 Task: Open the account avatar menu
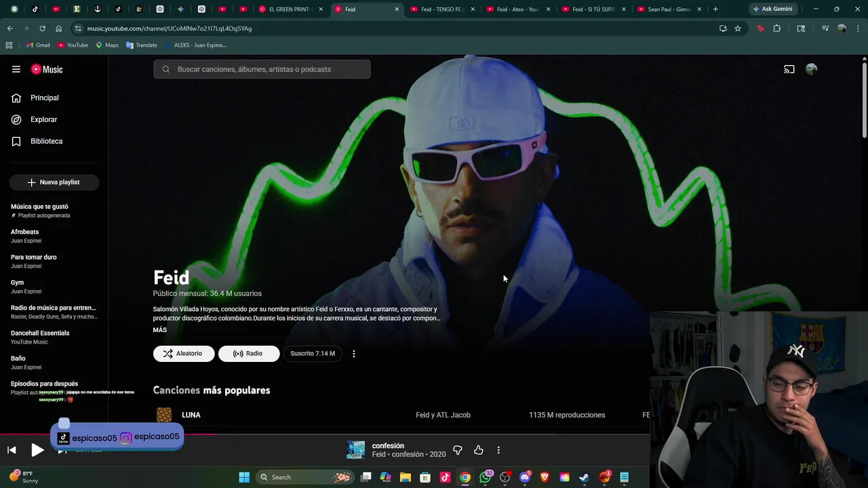812,69
